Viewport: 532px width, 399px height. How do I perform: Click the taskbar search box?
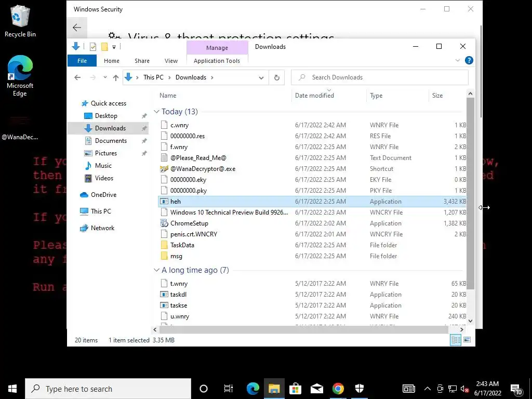pyautogui.click(x=108, y=389)
